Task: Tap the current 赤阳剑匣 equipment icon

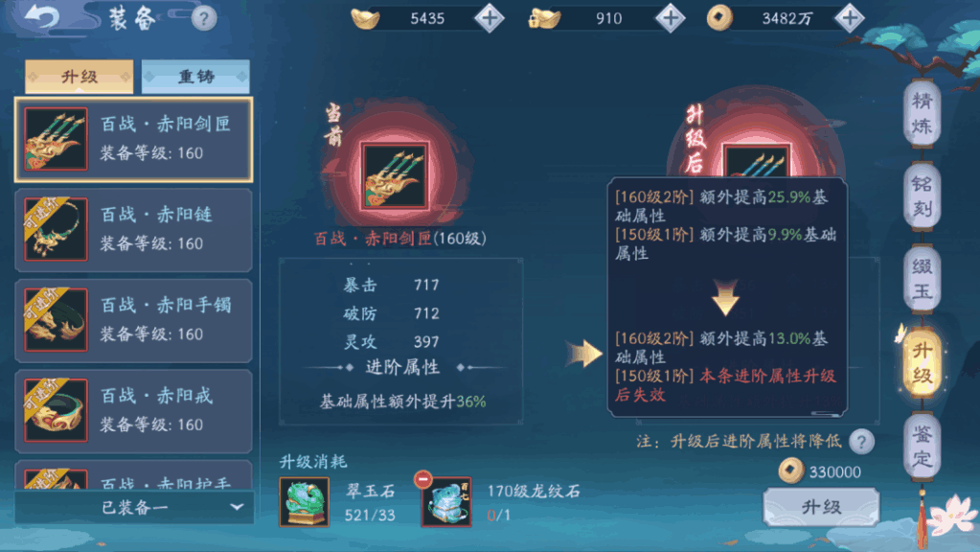Action: [x=395, y=175]
